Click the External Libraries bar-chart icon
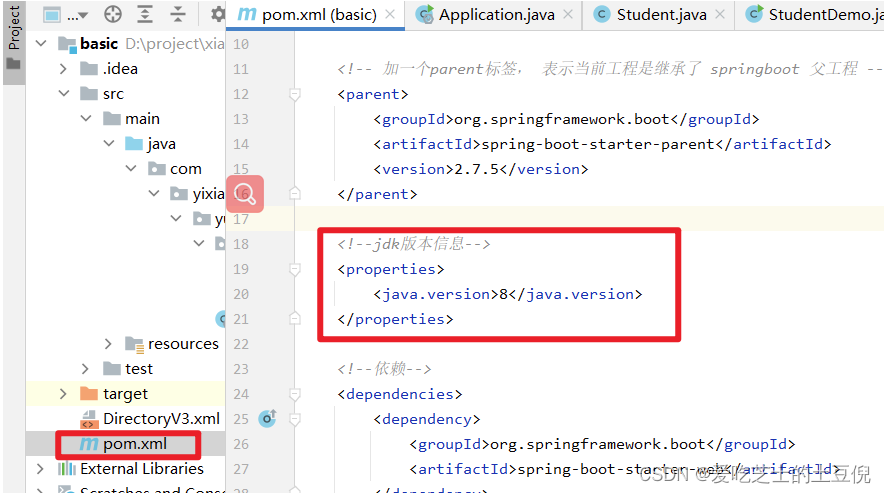The image size is (886, 493). (67, 469)
